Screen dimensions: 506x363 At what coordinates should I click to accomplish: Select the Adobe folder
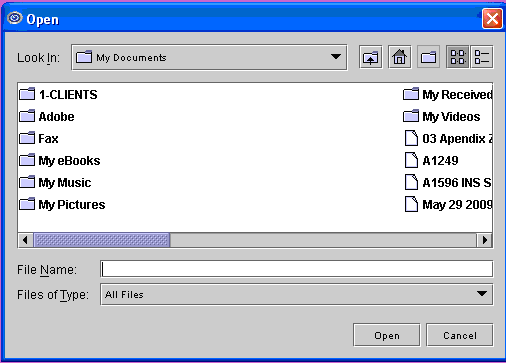click(x=47, y=117)
